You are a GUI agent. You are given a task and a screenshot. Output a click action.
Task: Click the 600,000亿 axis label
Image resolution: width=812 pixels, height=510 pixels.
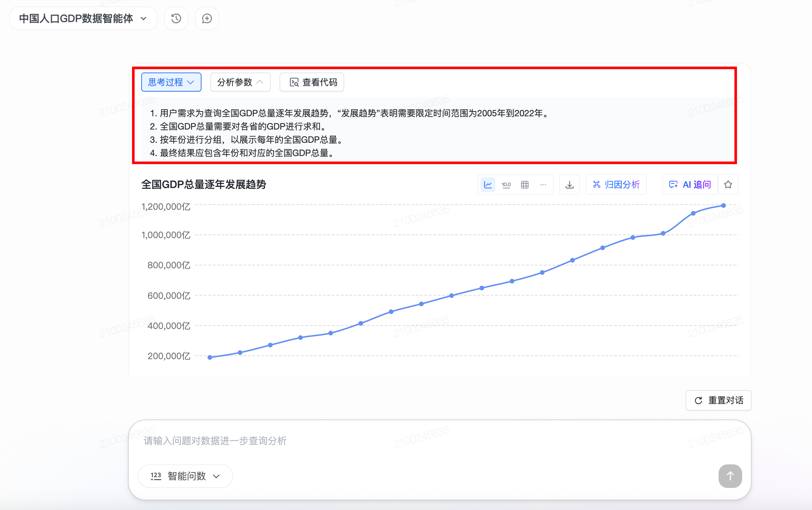(169, 295)
